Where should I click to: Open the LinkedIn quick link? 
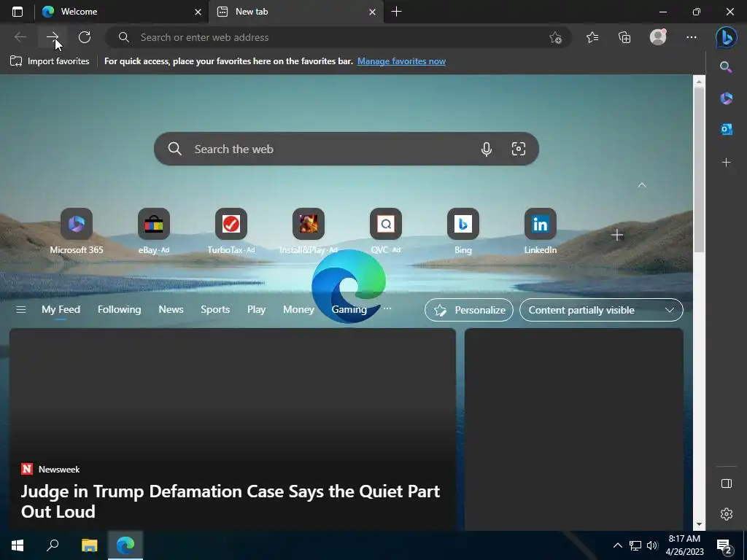(541, 231)
